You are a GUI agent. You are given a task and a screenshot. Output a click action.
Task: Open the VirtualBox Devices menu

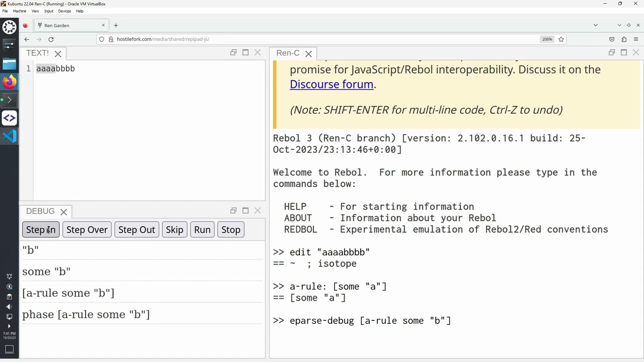tap(64, 11)
